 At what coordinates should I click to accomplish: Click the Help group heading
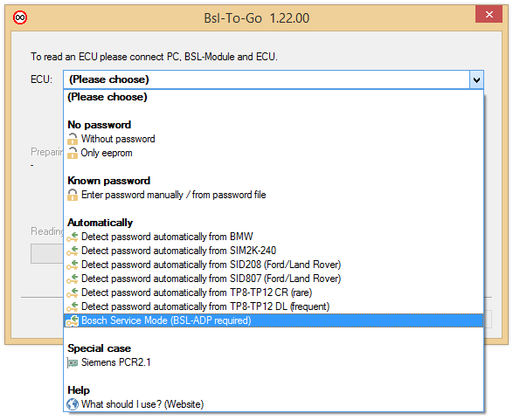point(79,390)
